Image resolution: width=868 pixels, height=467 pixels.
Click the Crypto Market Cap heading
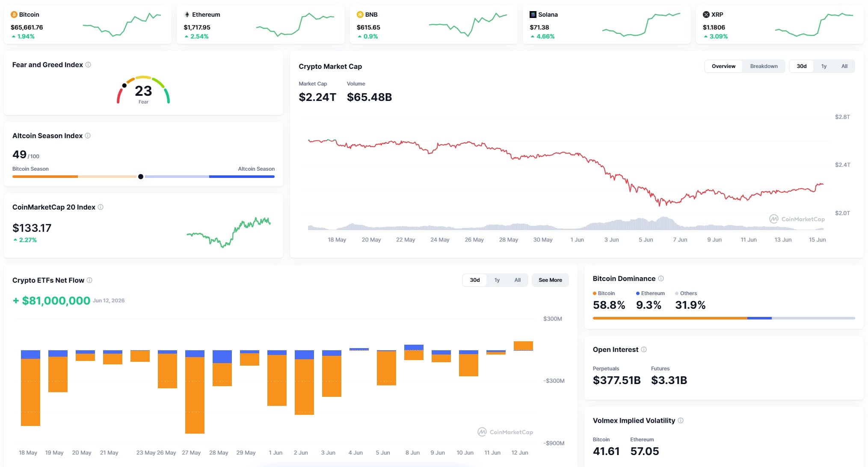click(x=330, y=66)
